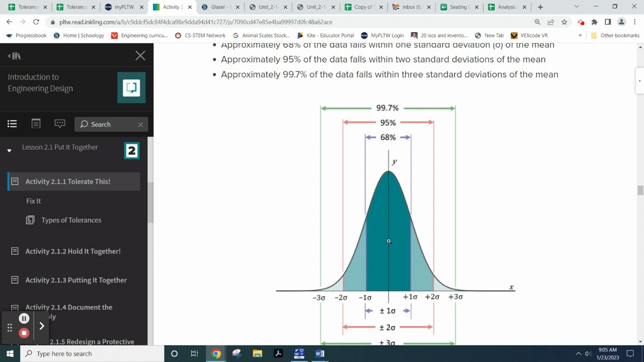Open the volume control in system tray
This screenshot has width=644, height=362.
click(x=588, y=353)
